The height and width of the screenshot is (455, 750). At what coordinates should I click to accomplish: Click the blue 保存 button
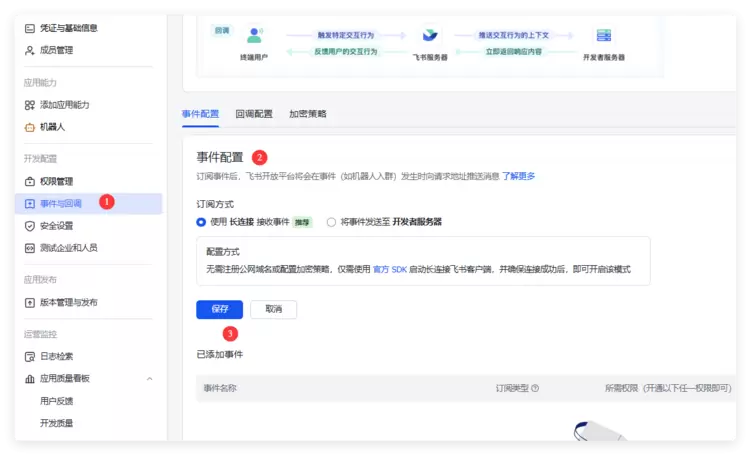click(220, 310)
